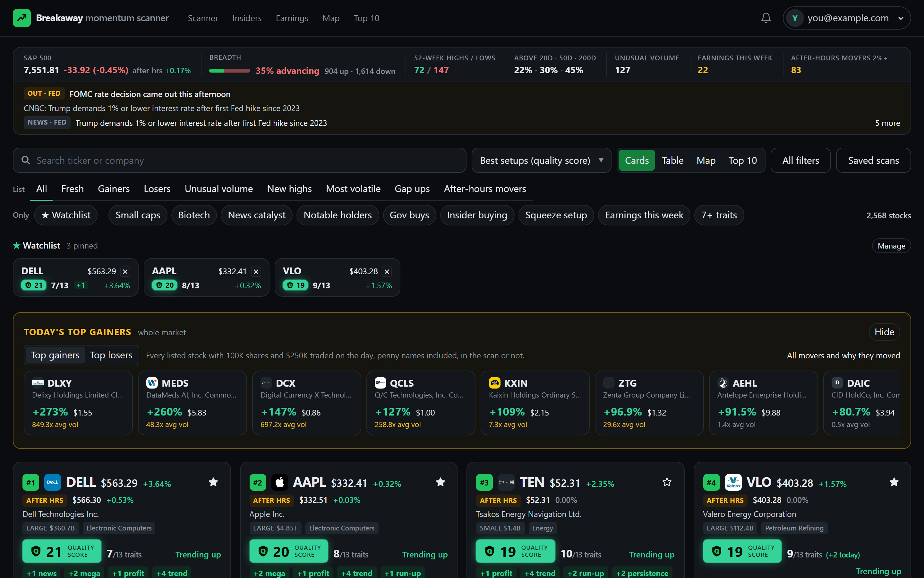Click the shield icon in DELL quality score
This screenshot has width=924, height=578.
pyautogui.click(x=36, y=551)
